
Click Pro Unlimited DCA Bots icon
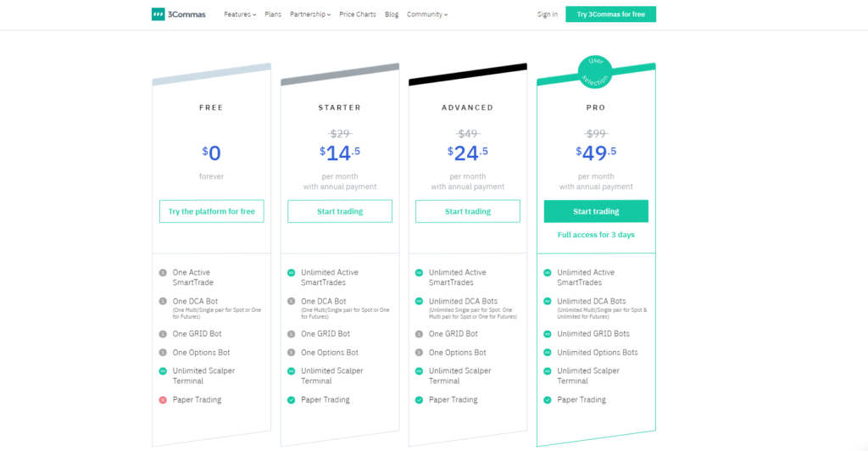coord(548,302)
